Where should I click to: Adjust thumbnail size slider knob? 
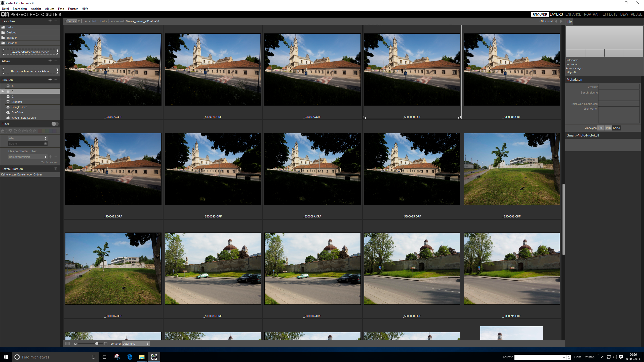pos(97,344)
